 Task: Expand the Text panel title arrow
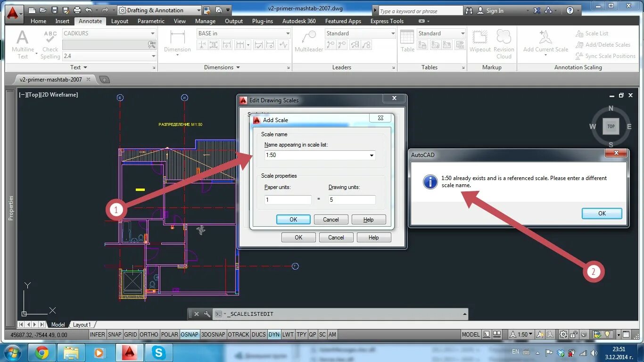(x=85, y=67)
